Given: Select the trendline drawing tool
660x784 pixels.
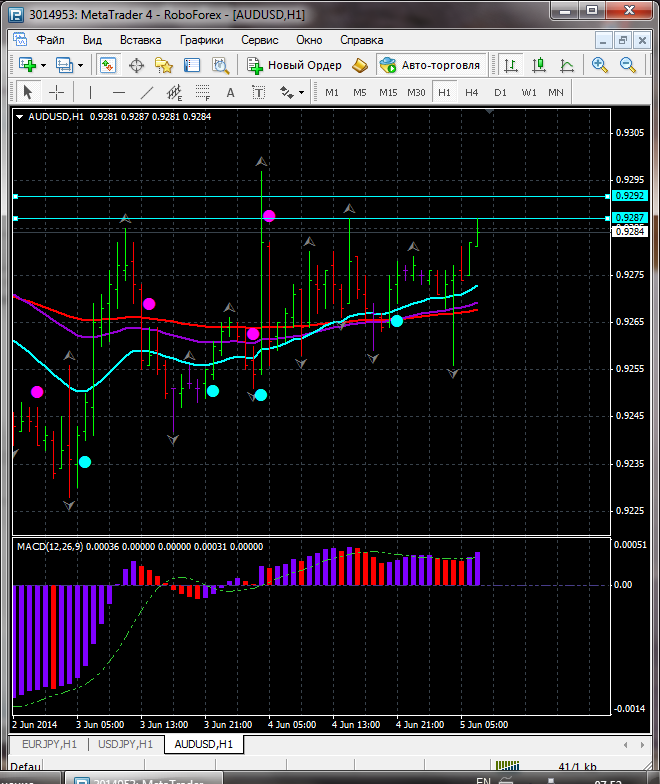Looking at the screenshot, I should pyautogui.click(x=148, y=92).
